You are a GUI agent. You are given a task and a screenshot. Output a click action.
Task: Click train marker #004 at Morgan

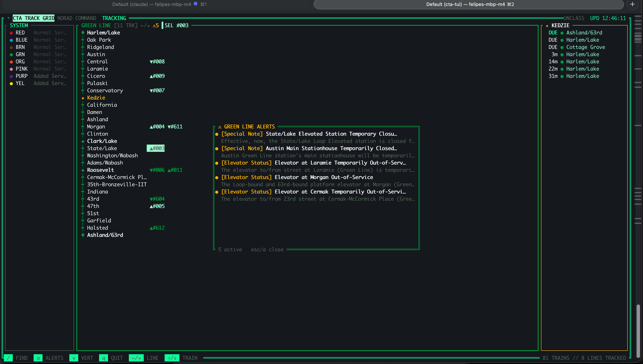[157, 127]
